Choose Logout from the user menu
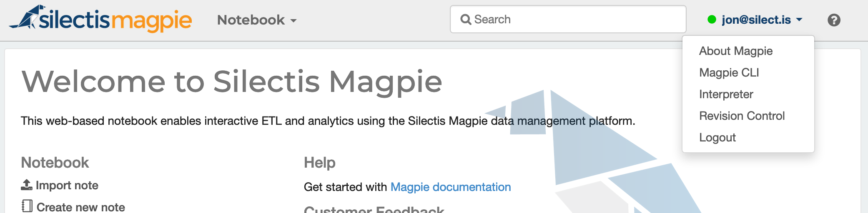 [717, 137]
